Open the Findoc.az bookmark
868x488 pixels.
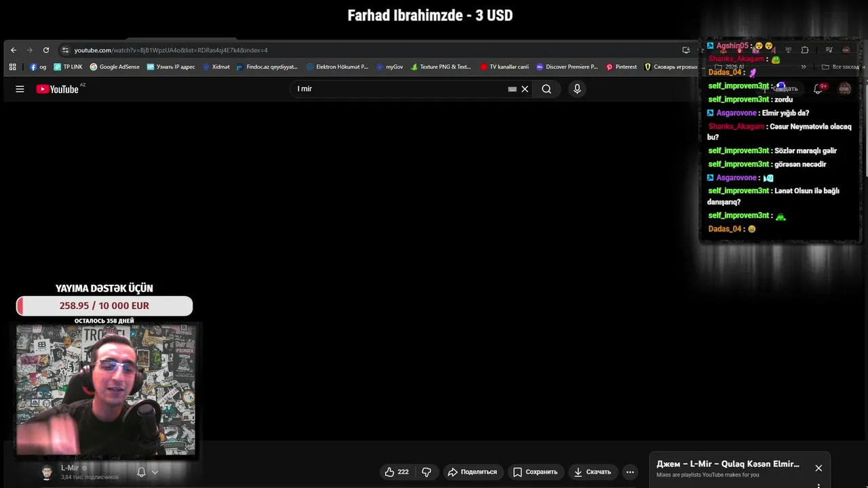(x=267, y=67)
